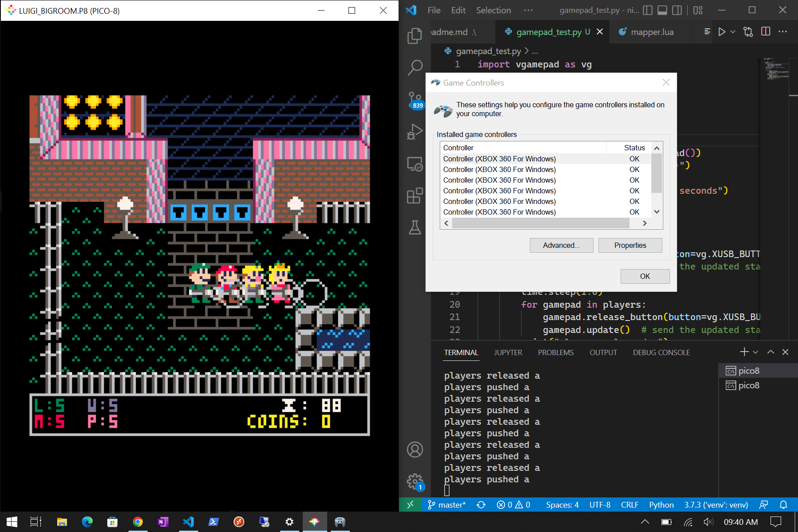Open the Selection menu
Screen dimensions: 798x532
click(x=493, y=10)
